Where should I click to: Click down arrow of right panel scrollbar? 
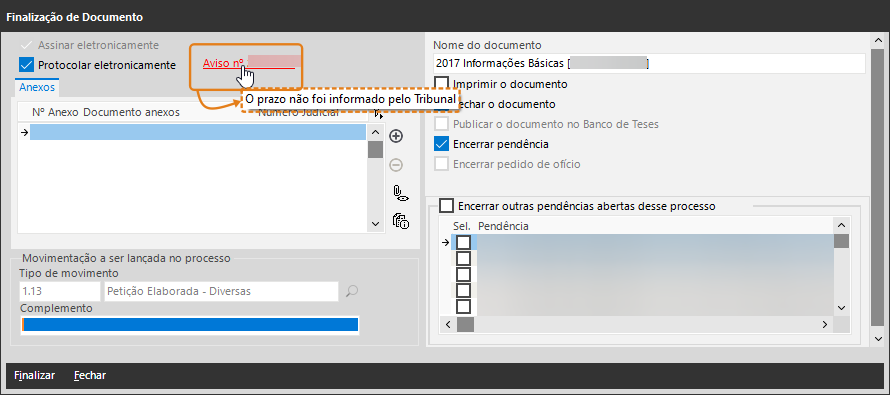[878, 338]
